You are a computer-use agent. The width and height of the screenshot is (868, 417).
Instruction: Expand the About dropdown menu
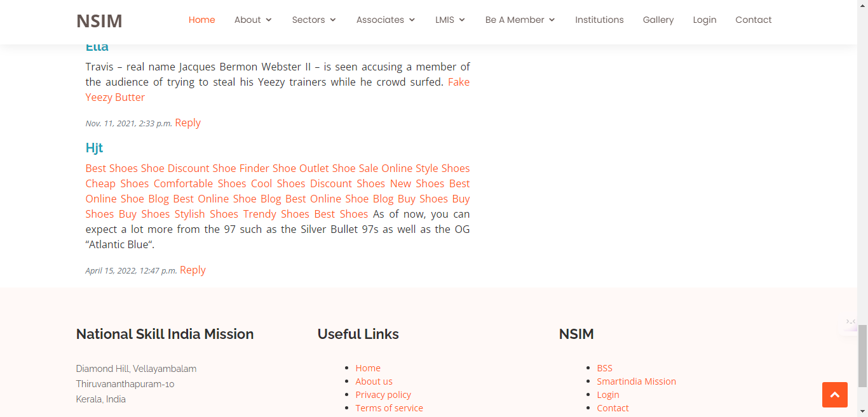pyautogui.click(x=253, y=20)
